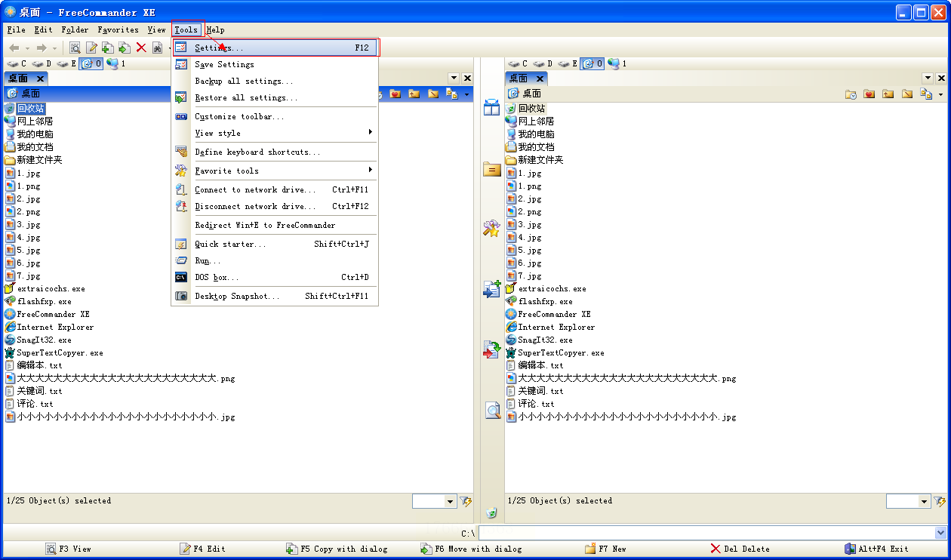The height and width of the screenshot is (560, 951).
Task: Select Backup all settings... entry
Action: tap(275, 81)
